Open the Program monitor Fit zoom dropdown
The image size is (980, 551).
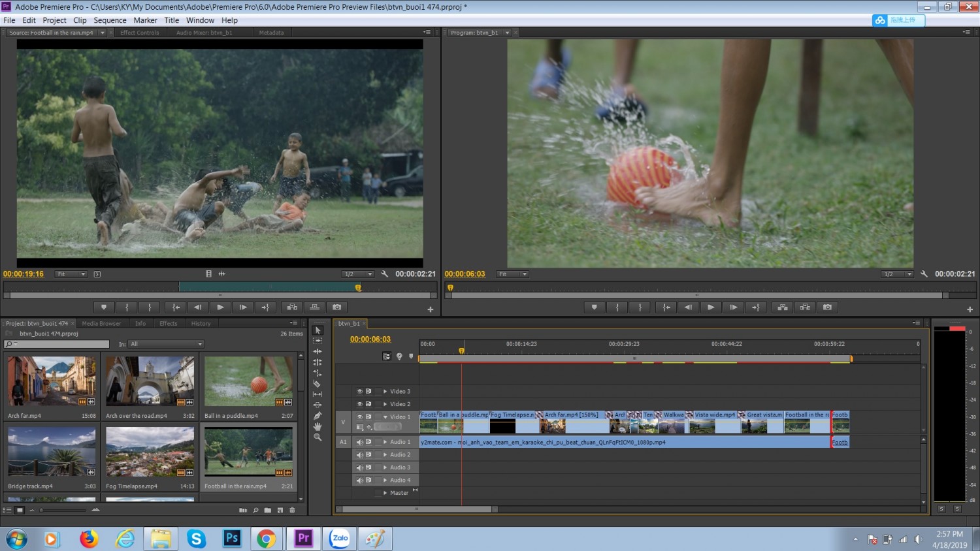click(x=513, y=274)
